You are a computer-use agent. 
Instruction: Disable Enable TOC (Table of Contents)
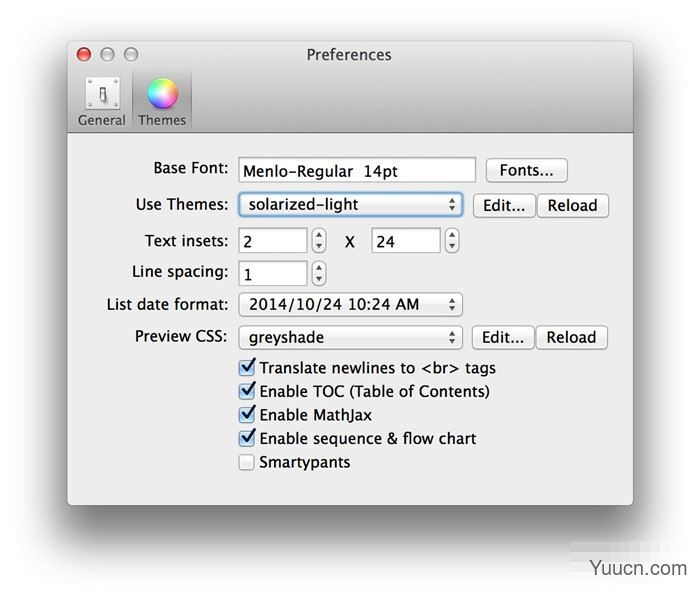(x=247, y=391)
